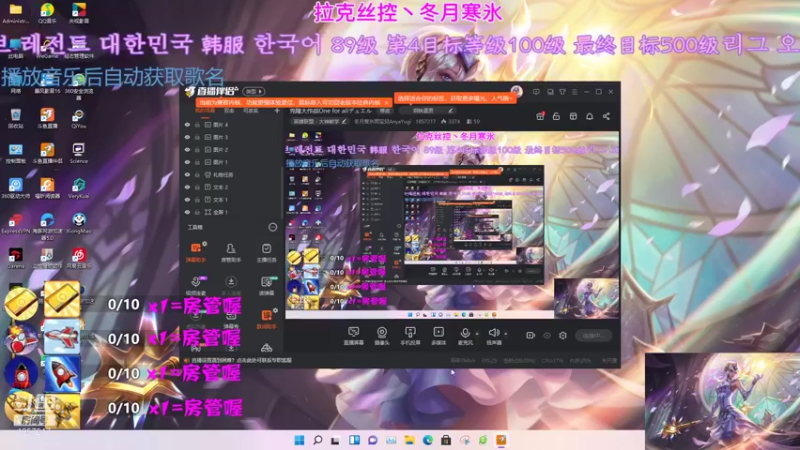
Task: Open the microphone dropdown arrow
Action: coord(477,334)
